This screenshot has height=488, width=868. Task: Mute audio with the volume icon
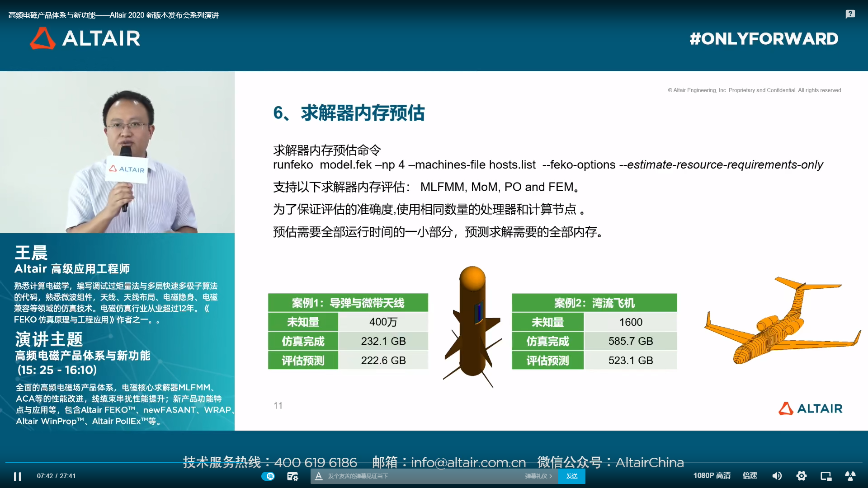777,476
